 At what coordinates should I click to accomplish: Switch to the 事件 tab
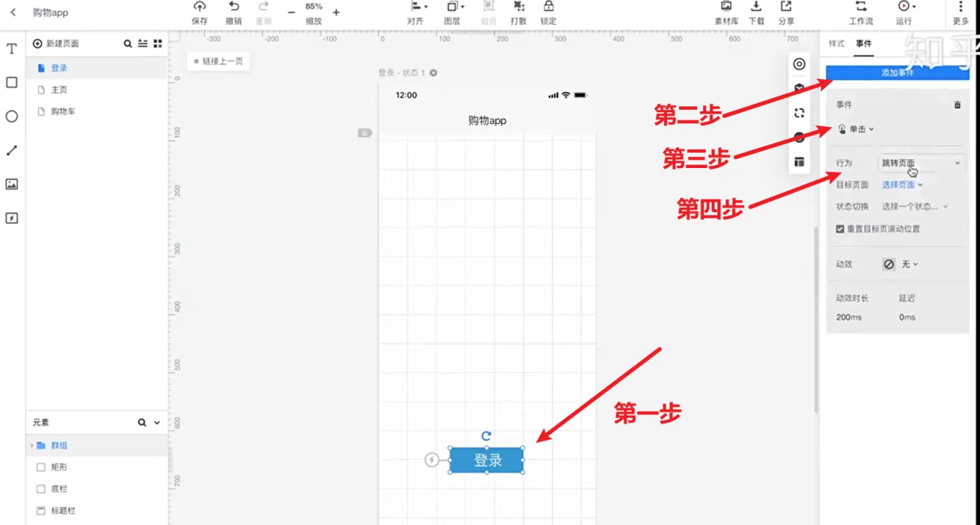pyautogui.click(x=864, y=43)
